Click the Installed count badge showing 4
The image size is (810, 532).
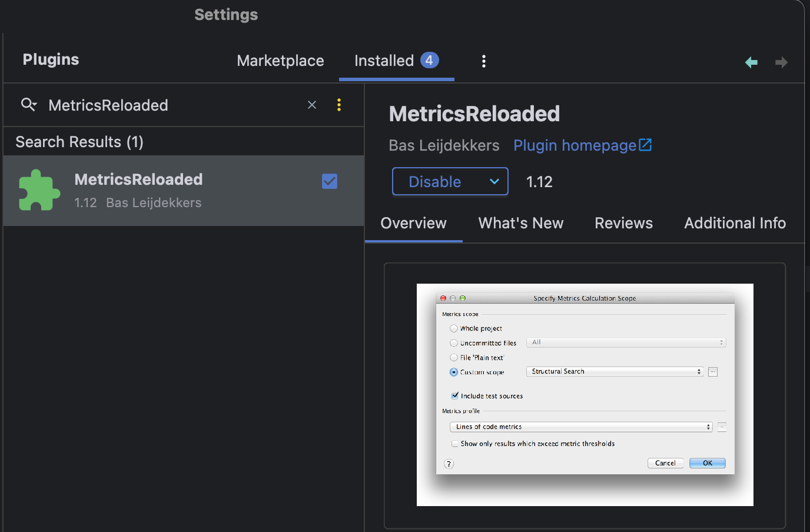coord(430,60)
